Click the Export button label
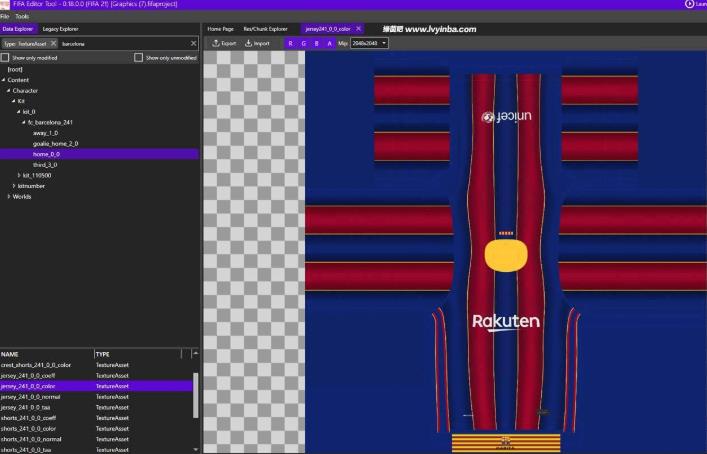The width and height of the screenshot is (707, 454). (229, 43)
